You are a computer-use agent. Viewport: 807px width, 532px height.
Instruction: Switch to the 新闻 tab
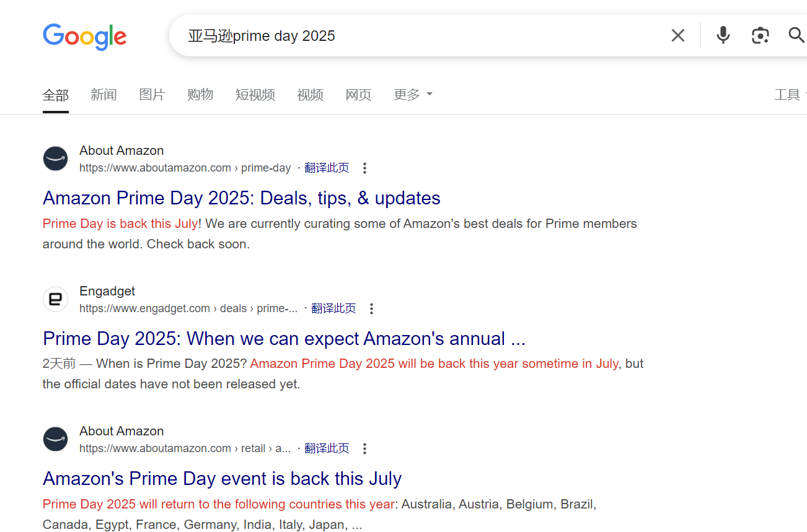(x=104, y=94)
